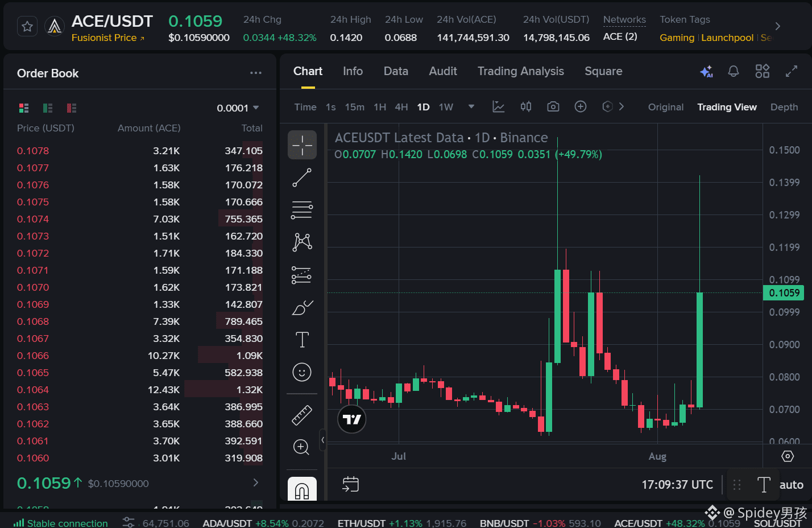Viewport: 812px width, 528px height.
Task: Expand the 0.1059 last price details arrow
Action: point(256,482)
